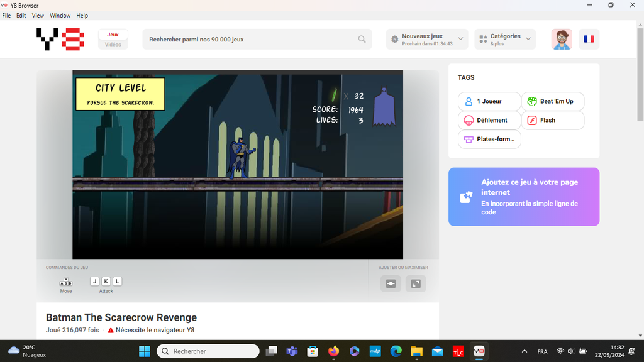Open Firefox from the taskbar
This screenshot has height=362, width=644.
click(333, 351)
